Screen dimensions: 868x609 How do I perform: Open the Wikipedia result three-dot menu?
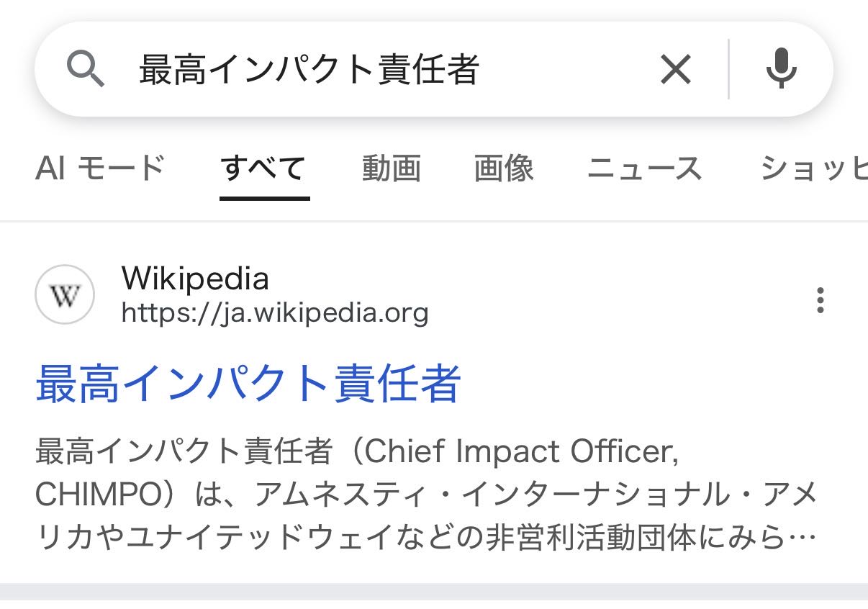point(820,300)
